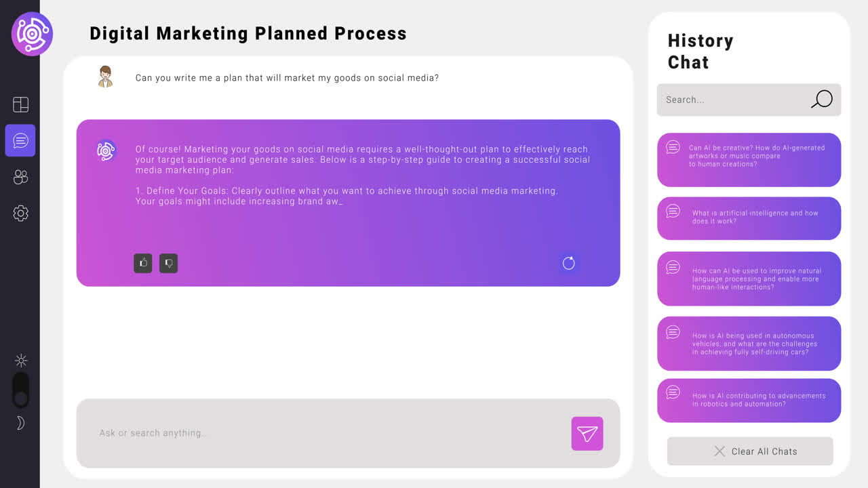The image size is (868, 488).
Task: Toggle the light/dark mode switch
Action: click(x=21, y=390)
